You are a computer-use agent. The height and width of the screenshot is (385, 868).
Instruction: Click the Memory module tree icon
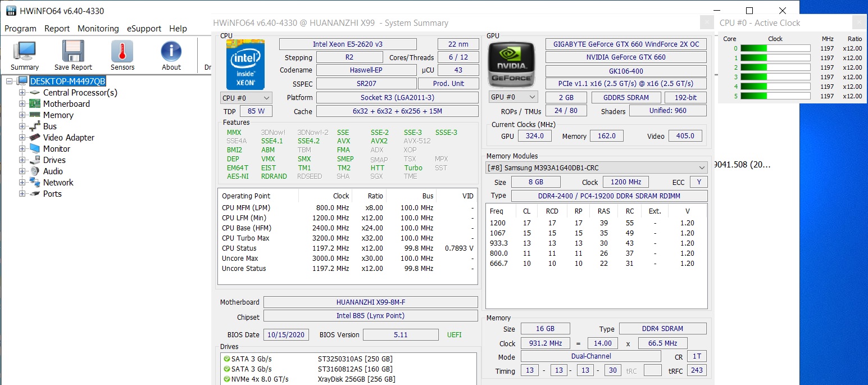[x=35, y=115]
